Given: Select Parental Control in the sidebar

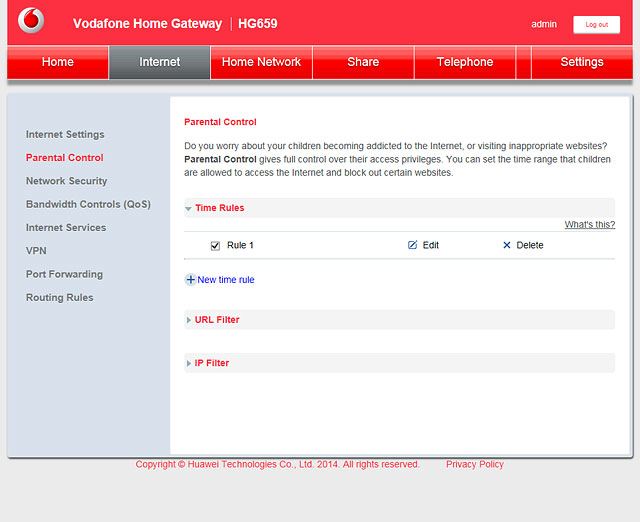Looking at the screenshot, I should coord(64,158).
